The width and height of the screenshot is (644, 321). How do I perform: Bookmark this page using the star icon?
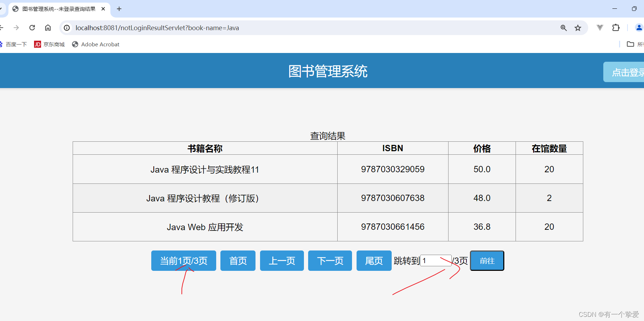[578, 28]
